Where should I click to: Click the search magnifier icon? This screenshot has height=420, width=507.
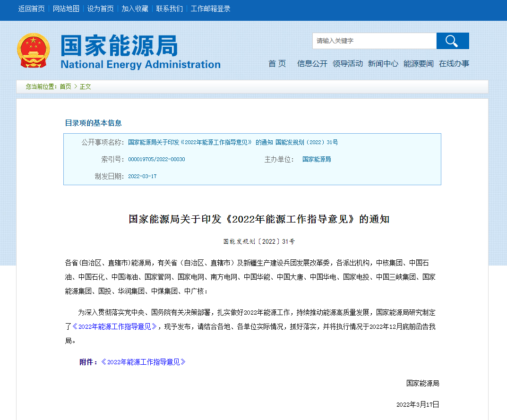pyautogui.click(x=452, y=41)
